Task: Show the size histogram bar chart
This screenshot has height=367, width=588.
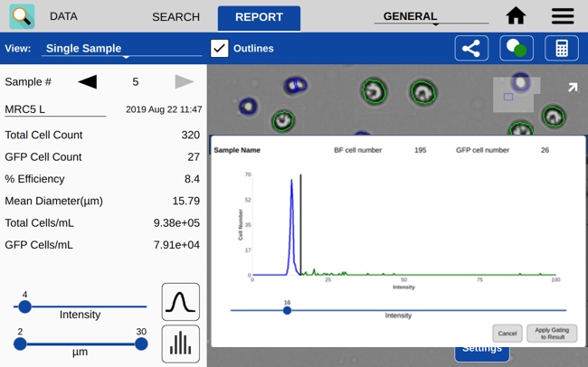Action: click(180, 343)
